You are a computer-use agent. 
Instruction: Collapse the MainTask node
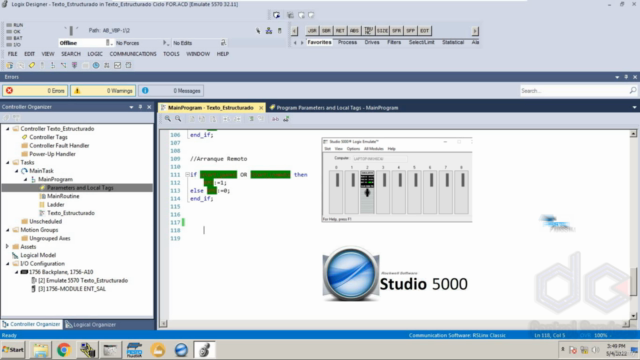point(16,171)
